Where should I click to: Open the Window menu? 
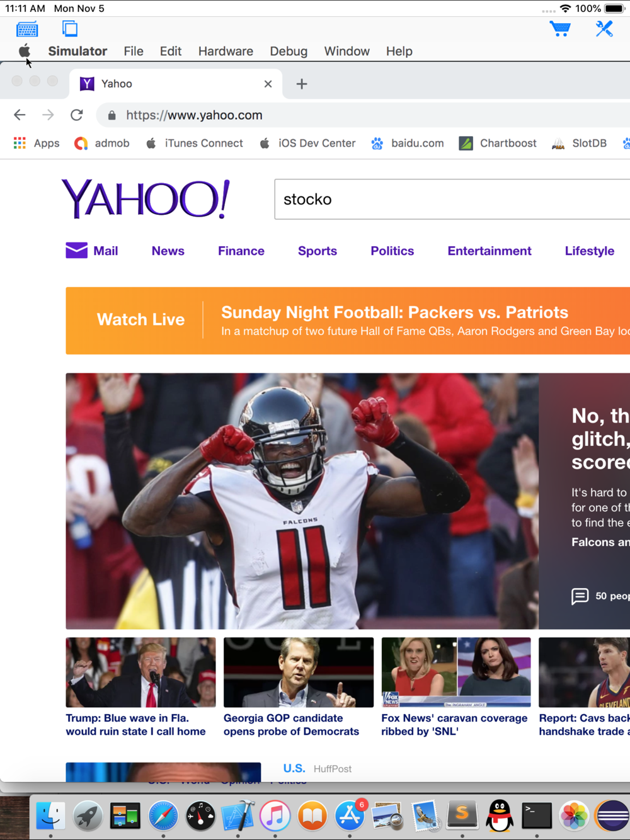(x=346, y=51)
